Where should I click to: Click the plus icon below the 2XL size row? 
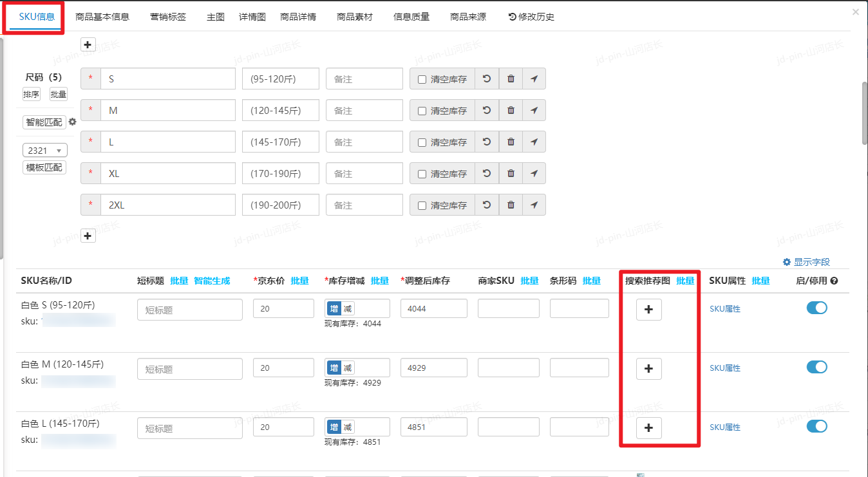pos(88,236)
